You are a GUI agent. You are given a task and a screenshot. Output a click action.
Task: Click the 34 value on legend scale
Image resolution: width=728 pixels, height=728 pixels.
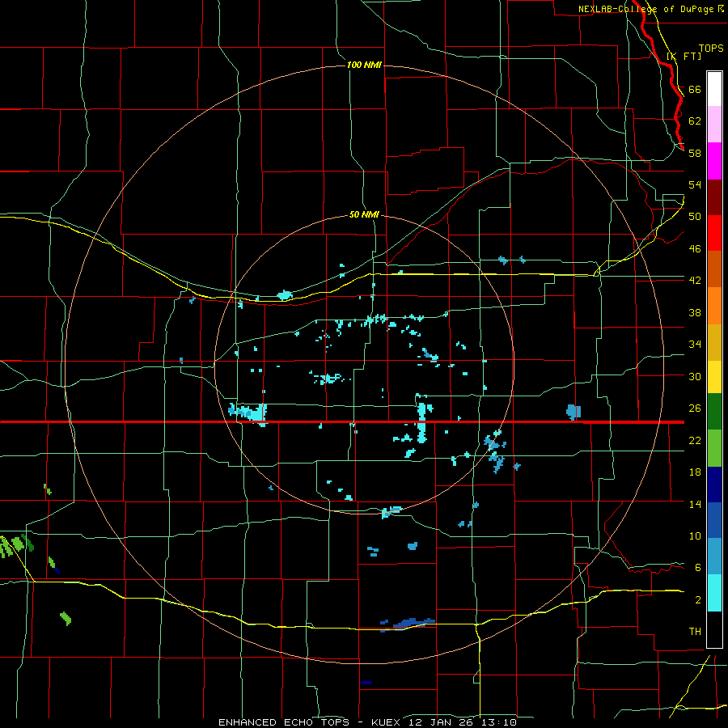695,345
